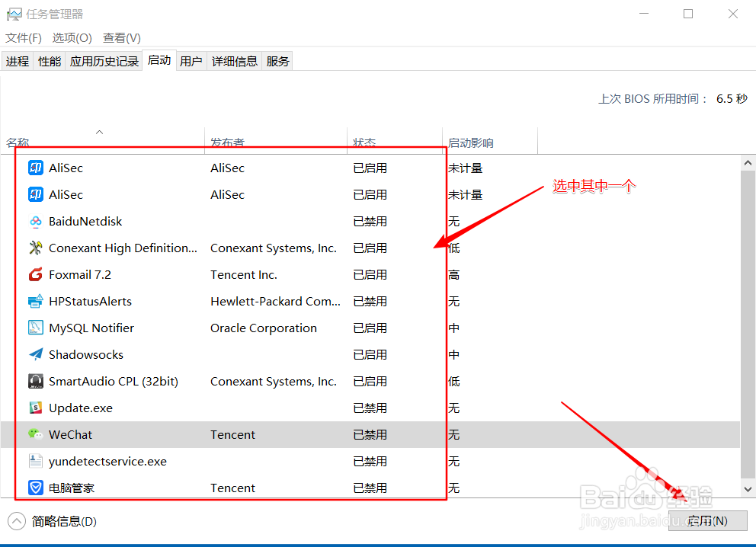Viewport: 756px width, 547px height.
Task: Switch to the 详细信息 tab
Action: tap(234, 61)
